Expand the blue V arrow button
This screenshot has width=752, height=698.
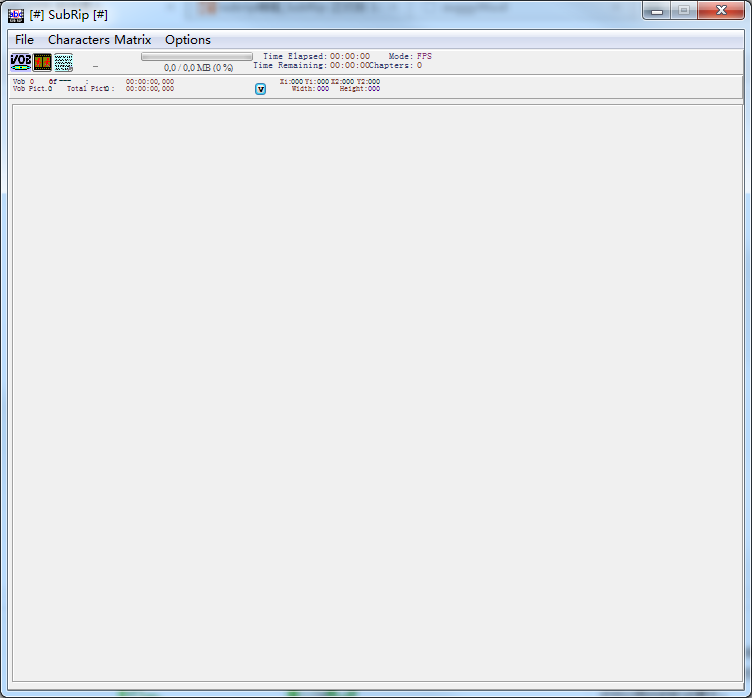point(261,89)
